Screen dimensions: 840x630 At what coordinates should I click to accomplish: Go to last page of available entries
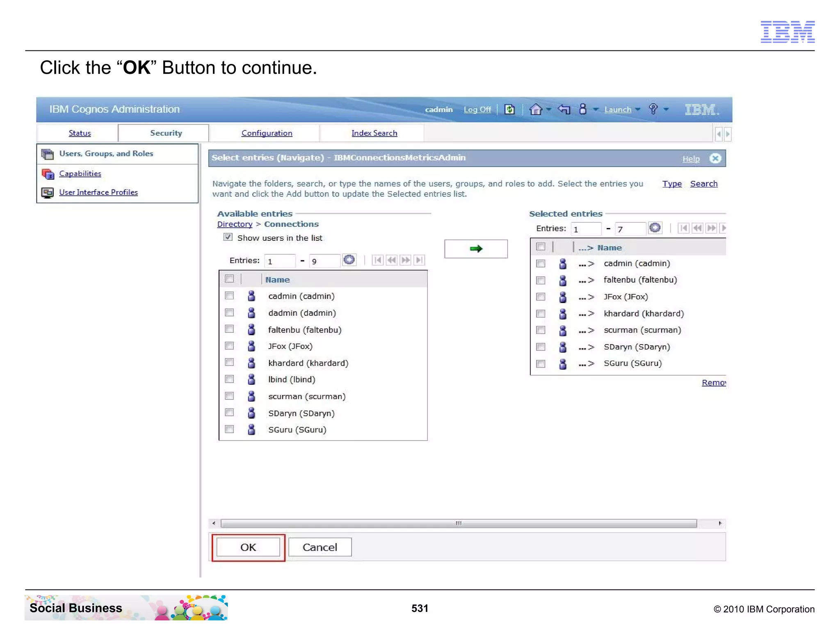point(419,260)
